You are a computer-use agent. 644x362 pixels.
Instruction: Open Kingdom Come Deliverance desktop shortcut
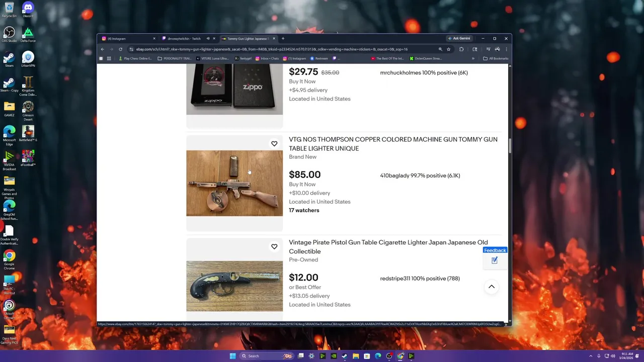[28, 86]
